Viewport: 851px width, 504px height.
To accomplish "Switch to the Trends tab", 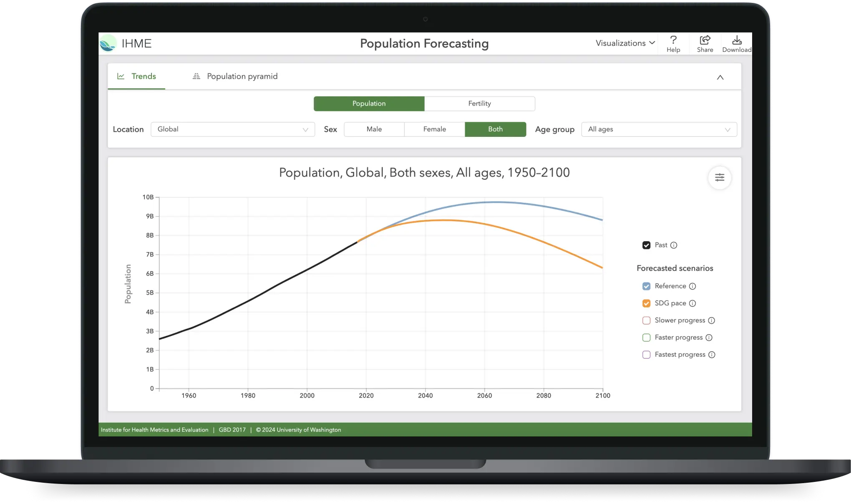I will tap(136, 76).
